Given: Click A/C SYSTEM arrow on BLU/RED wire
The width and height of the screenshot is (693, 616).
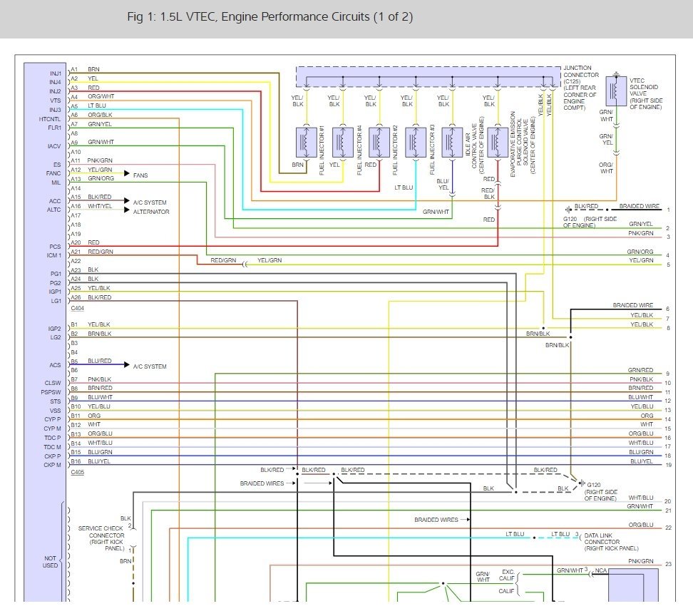Looking at the screenshot, I should [127, 366].
